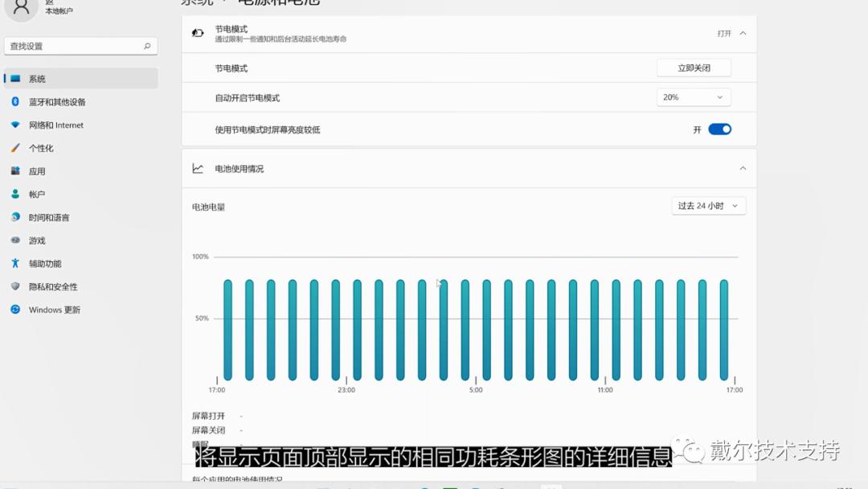Select 个性化 in the sidebar
The width and height of the screenshot is (868, 489).
47,148
